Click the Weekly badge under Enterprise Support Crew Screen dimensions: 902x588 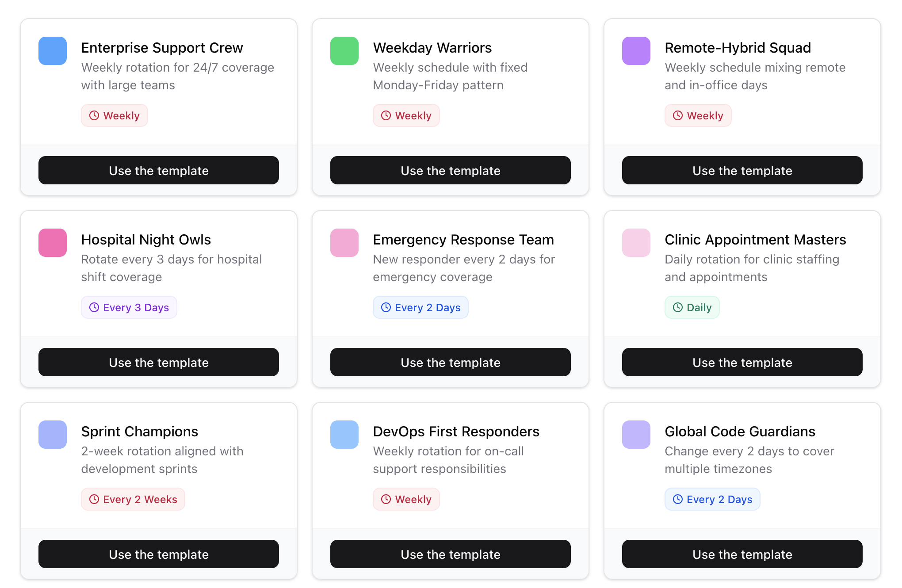(115, 115)
